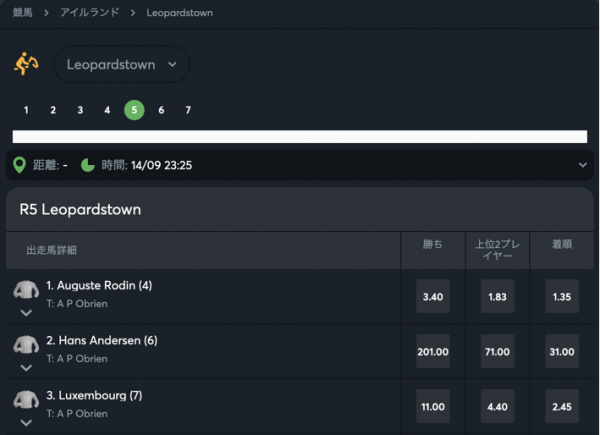Switch to race 1 tab
Image resolution: width=600 pixels, height=435 pixels.
[26, 110]
